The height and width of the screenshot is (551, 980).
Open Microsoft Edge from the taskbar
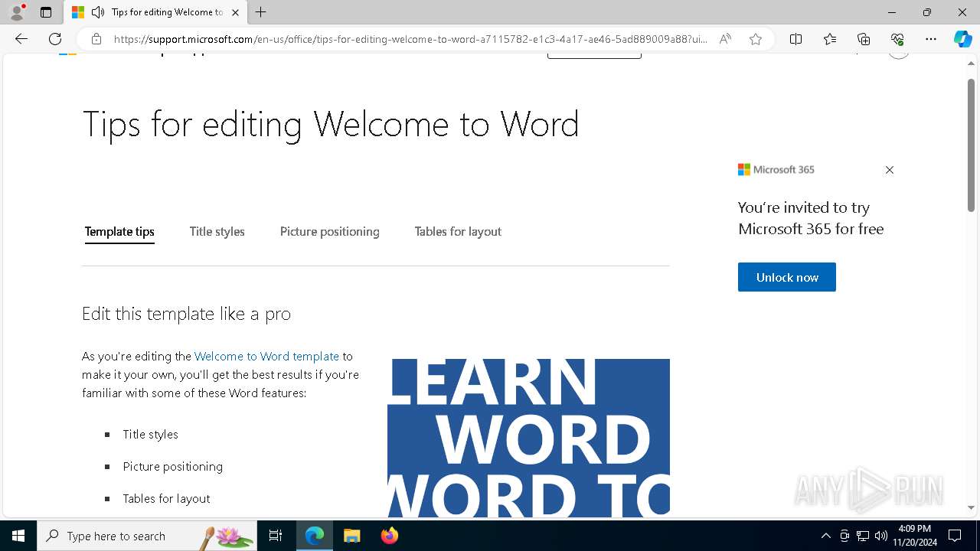315,536
